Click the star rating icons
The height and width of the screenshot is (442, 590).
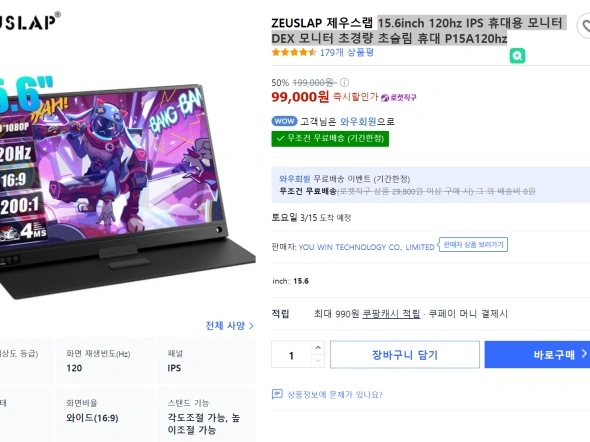tap(294, 52)
